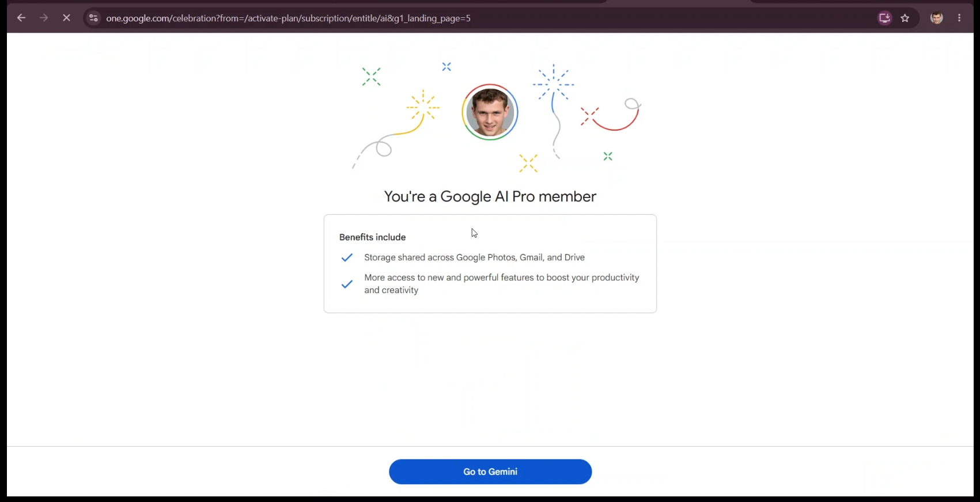Click the checkmark beside the productivity benefit
Image resolution: width=980 pixels, height=502 pixels.
click(347, 284)
